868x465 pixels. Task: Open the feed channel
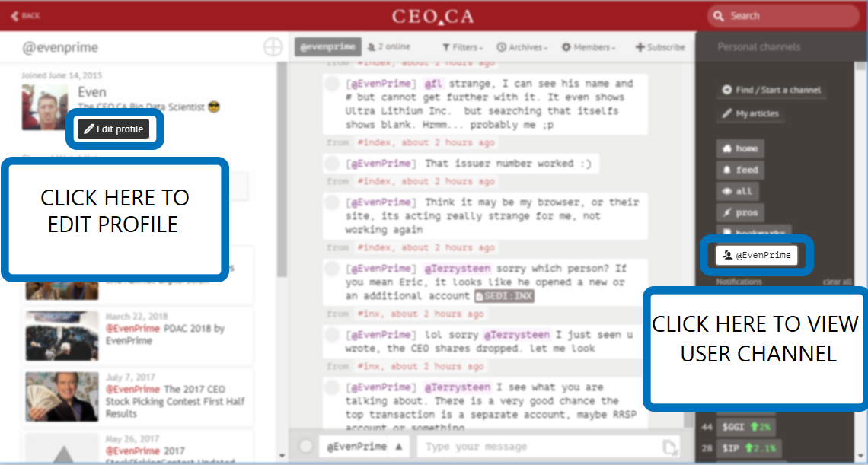pyautogui.click(x=741, y=170)
